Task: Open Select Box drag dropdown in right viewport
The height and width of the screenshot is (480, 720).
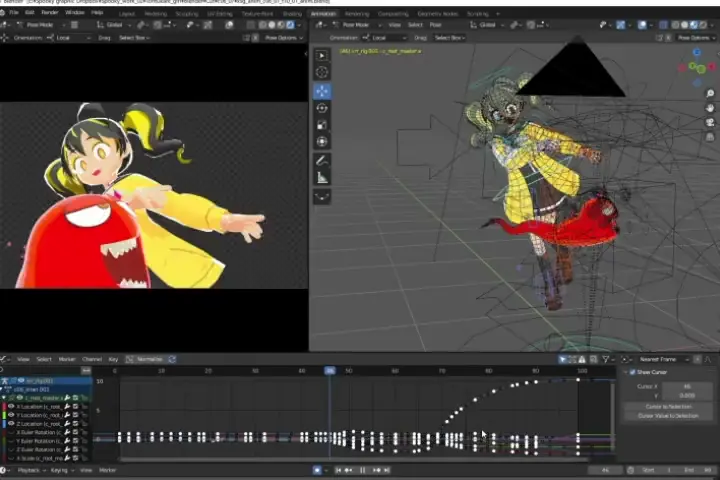Action: [x=450, y=38]
